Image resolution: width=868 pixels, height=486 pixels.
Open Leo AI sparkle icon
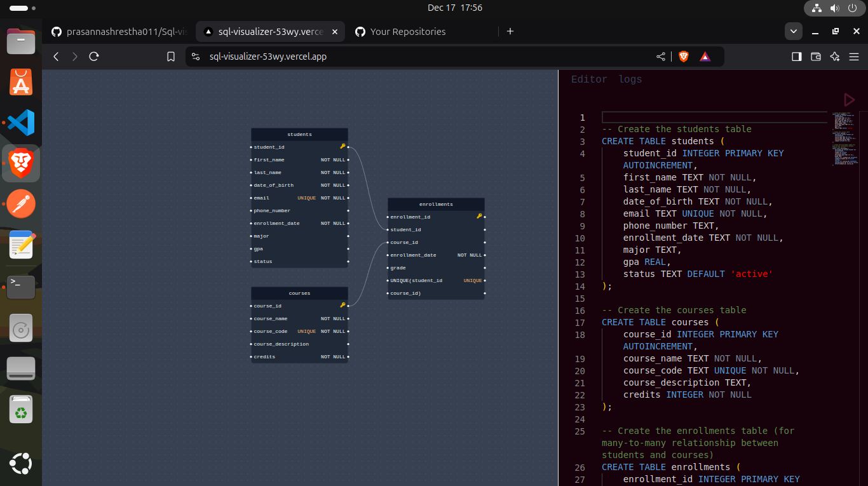pos(836,57)
